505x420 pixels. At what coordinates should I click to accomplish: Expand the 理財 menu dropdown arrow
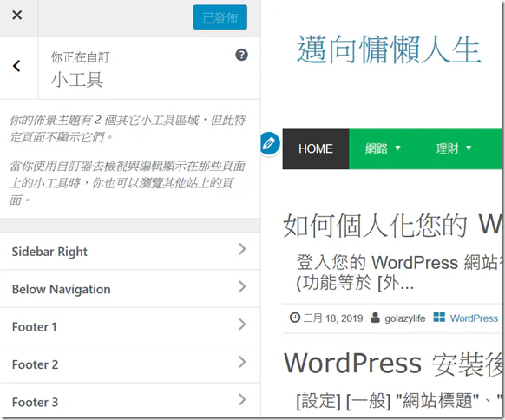(x=469, y=148)
